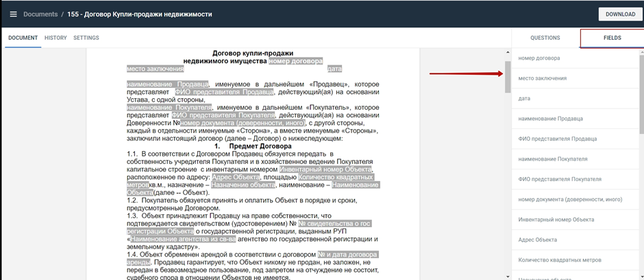Screen dimensions: 644x280
Task: Click 'Адрес Объекта' field in sidebar
Action: point(538,240)
